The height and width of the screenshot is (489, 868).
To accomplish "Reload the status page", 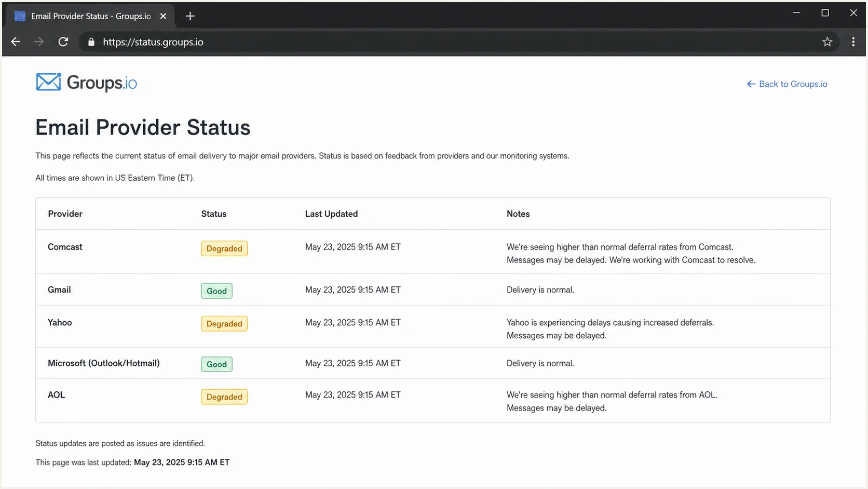I will 63,42.
